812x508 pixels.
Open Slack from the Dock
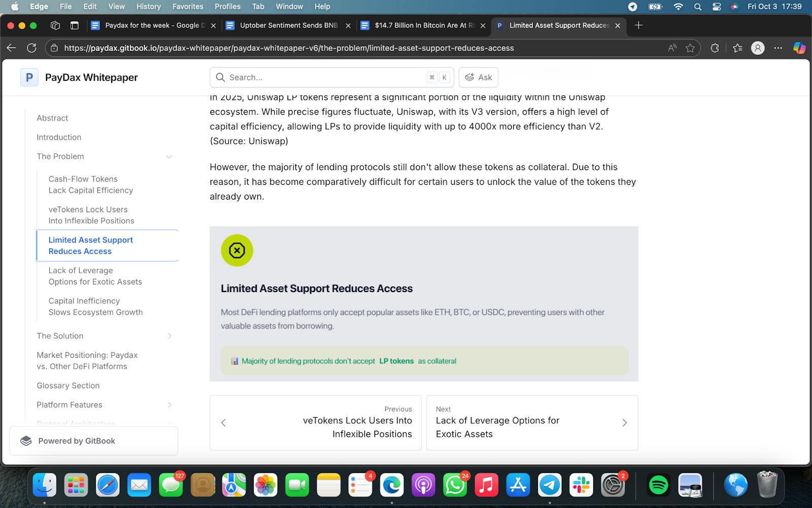click(x=581, y=485)
